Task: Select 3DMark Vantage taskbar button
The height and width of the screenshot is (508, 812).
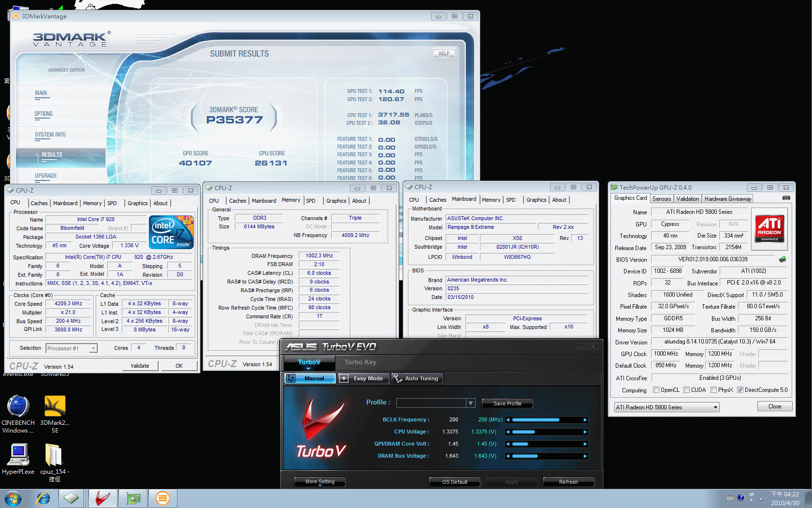Action: (162, 498)
